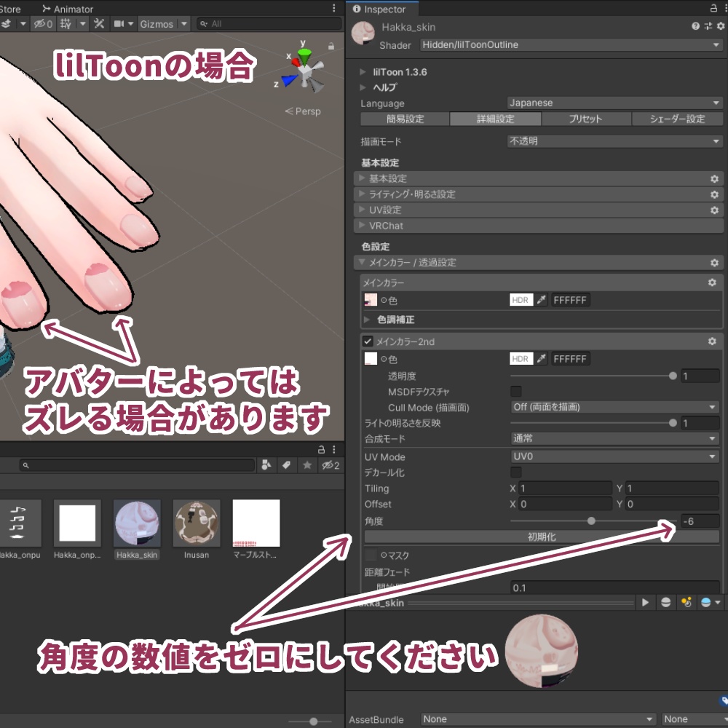Open the UV Mode dropdown set to UV0
This screenshot has width=728, height=728.
pos(614,456)
